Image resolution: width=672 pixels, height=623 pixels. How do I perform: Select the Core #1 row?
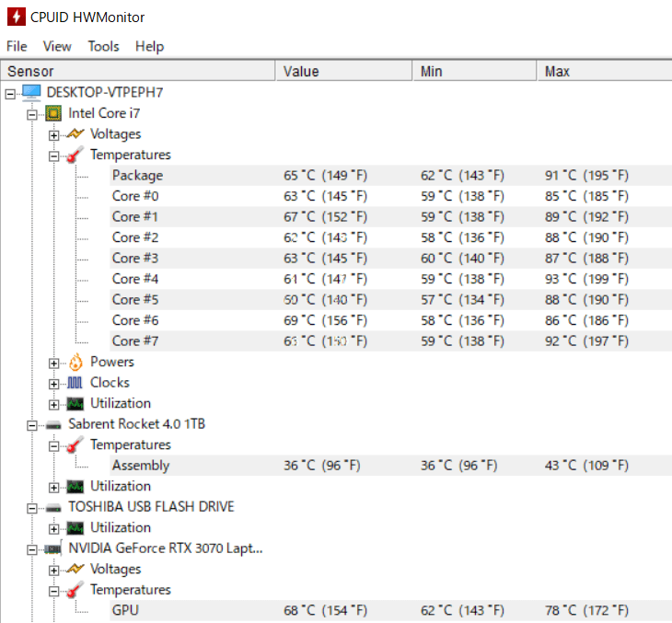click(x=391, y=216)
